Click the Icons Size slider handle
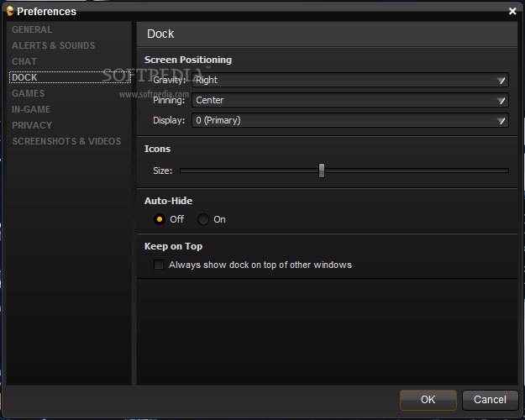Viewport: 525px width, 420px height. [x=322, y=171]
